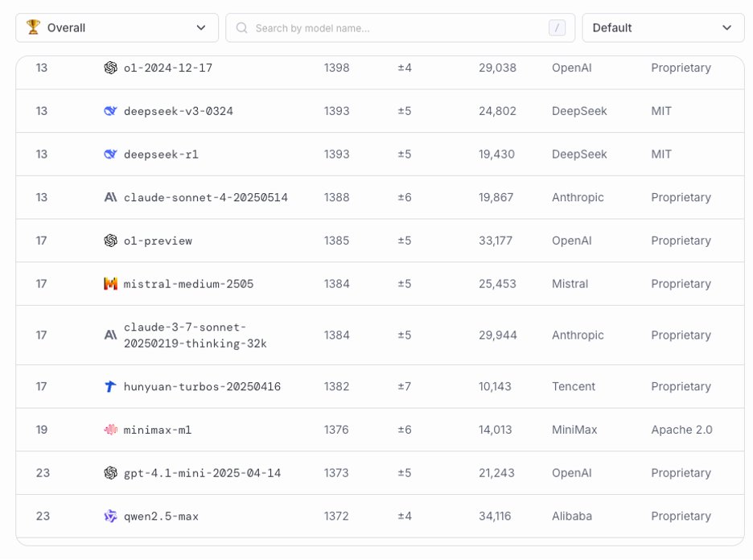Select score 1388 for claude-sonnet-4
This screenshot has height=560, width=753.
[x=336, y=197]
